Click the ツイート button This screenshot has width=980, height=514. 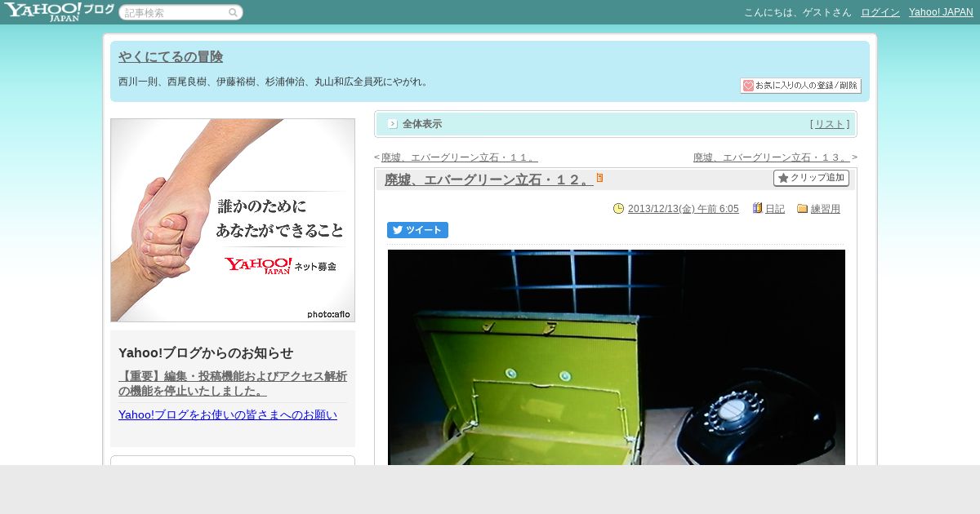coord(417,230)
